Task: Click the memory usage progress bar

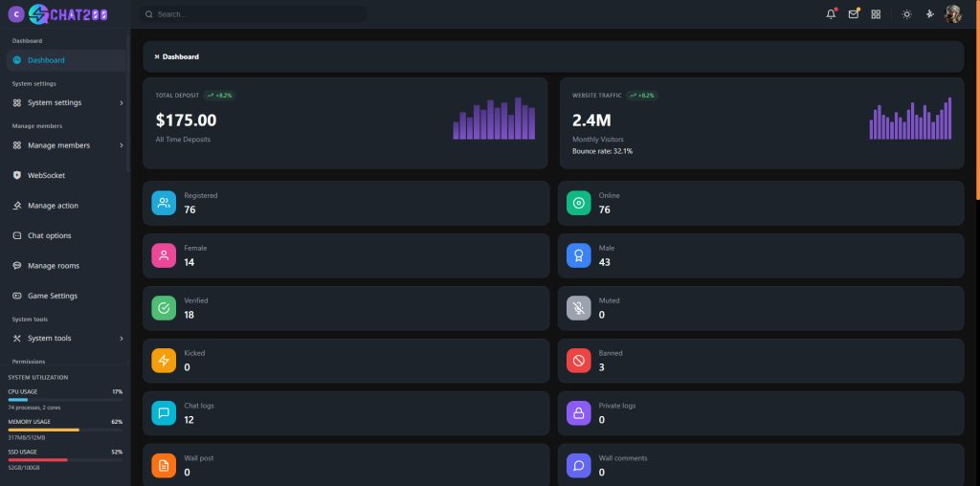Action: (65, 430)
